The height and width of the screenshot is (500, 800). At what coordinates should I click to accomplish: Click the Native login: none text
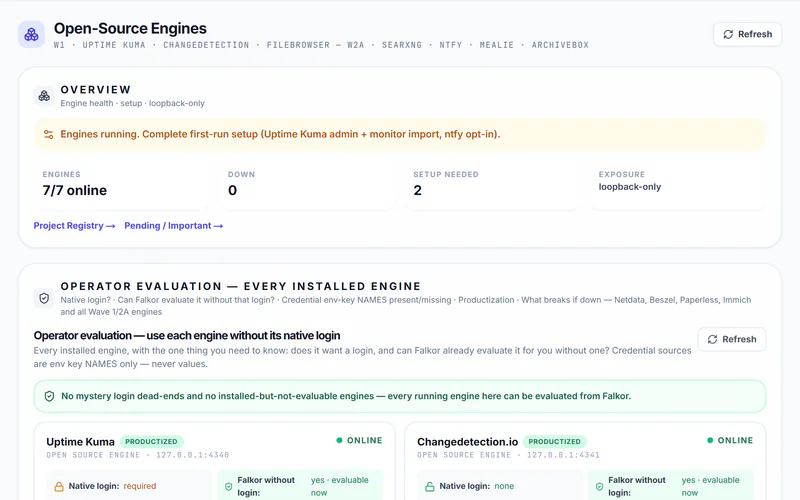[477, 486]
